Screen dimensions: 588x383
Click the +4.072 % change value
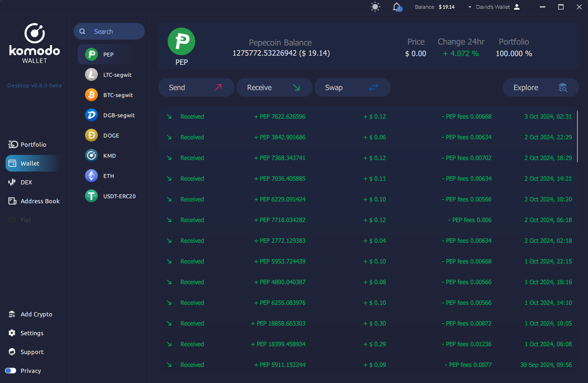click(x=461, y=53)
